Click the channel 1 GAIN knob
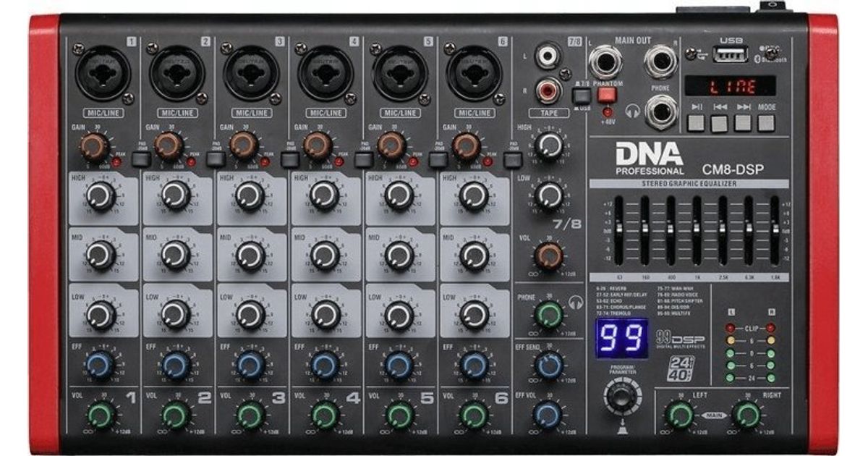 pos(94,147)
